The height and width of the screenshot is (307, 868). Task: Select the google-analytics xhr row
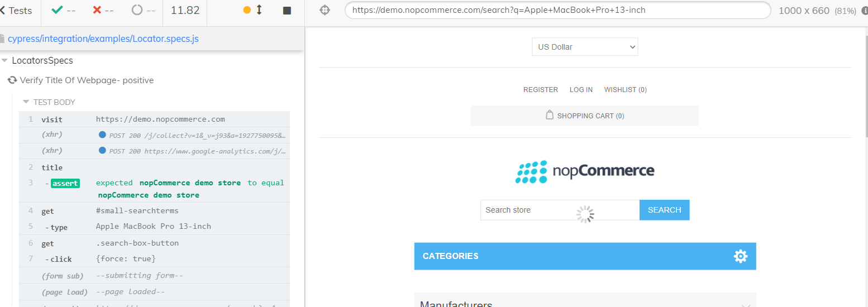click(155, 151)
